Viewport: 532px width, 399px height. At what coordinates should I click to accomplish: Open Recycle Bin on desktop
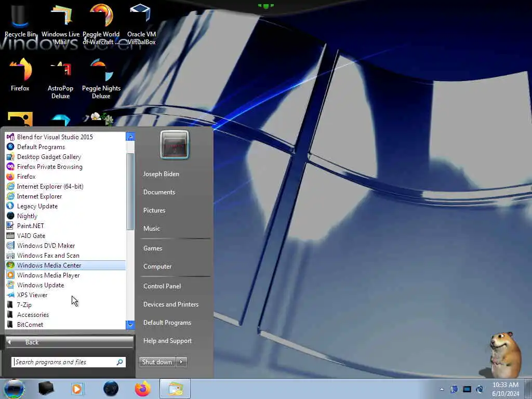[x=20, y=22]
